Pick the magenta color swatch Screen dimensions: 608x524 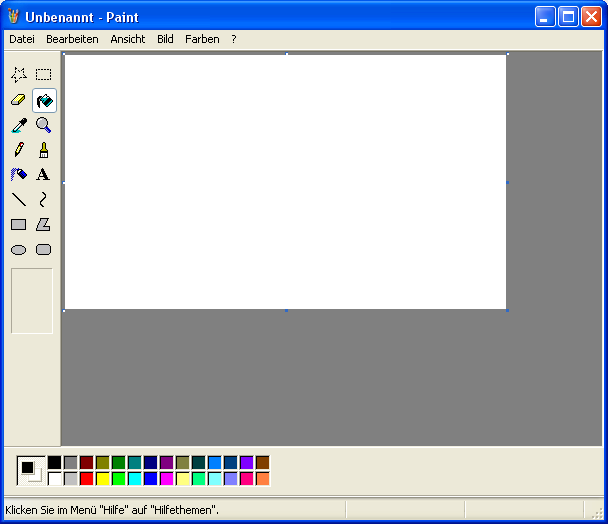click(x=167, y=479)
